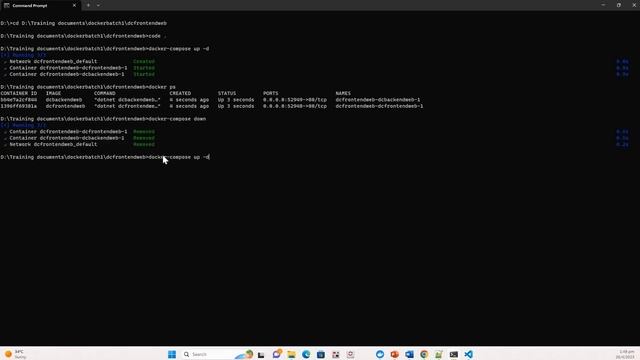Click the name 'dcfrontendweb-dcfrontendweb-1' in docker ps
The width and height of the screenshot is (640, 360).
pyautogui.click(x=379, y=106)
